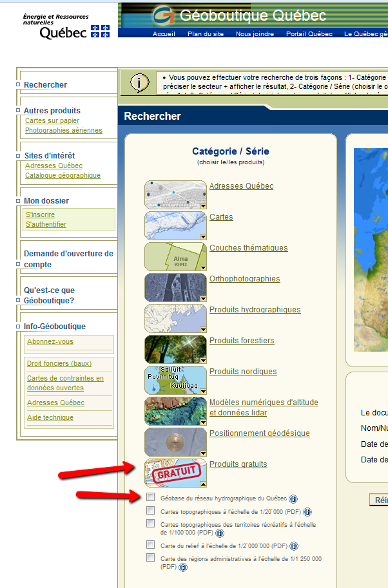
Task: Open Portail Québec link in navigation
Action: (x=309, y=33)
